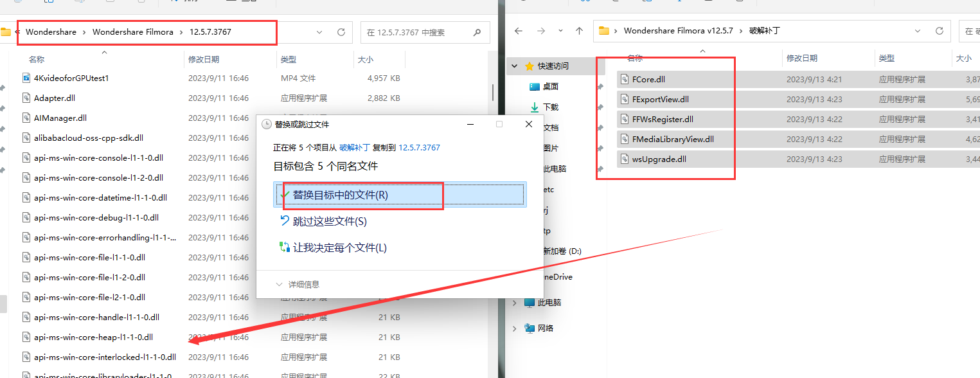Collapse the 快速访问 tree node
Screen dimensions: 980x378
pyautogui.click(x=514, y=66)
